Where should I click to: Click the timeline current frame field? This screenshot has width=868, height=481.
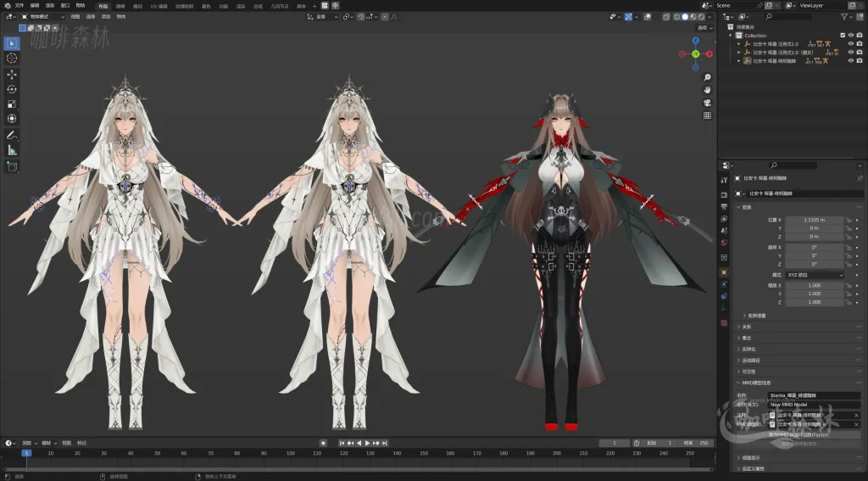tap(615, 444)
